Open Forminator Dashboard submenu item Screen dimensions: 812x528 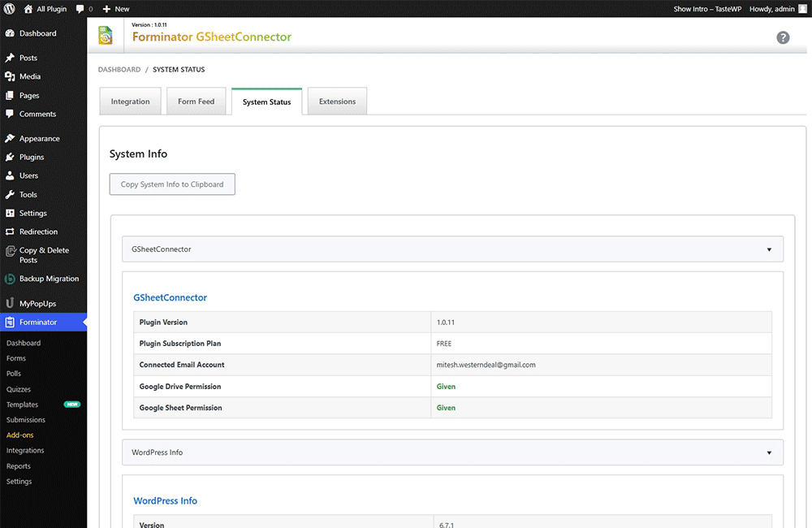pyautogui.click(x=24, y=343)
